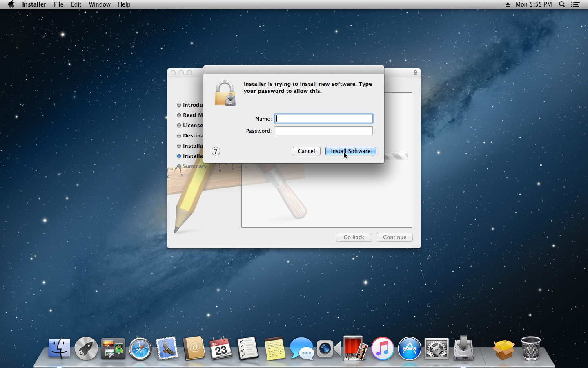The width and height of the screenshot is (588, 368).
Task: Open System Preferences gear in dock
Action: (436, 349)
